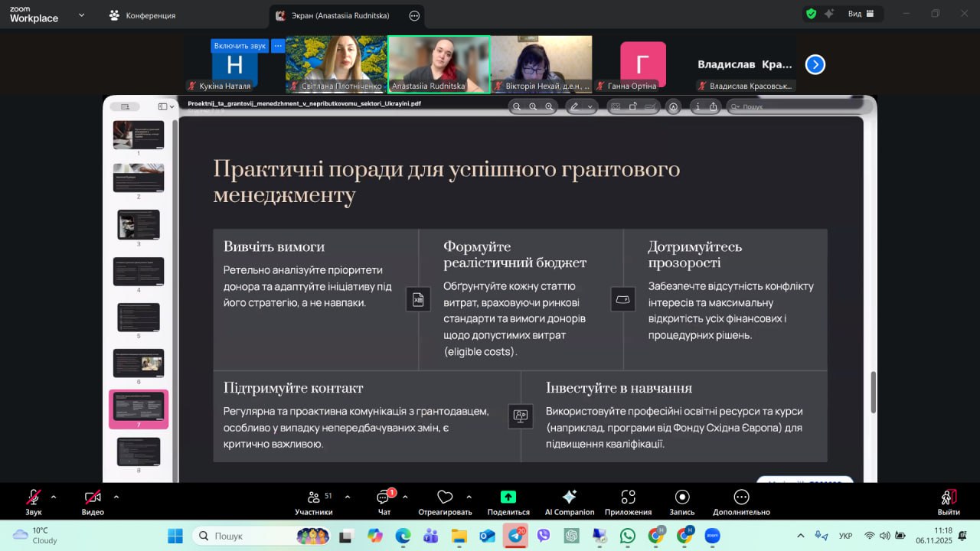
Task: Select Anastasiia Rudnitska's video thumbnail
Action: (x=439, y=64)
